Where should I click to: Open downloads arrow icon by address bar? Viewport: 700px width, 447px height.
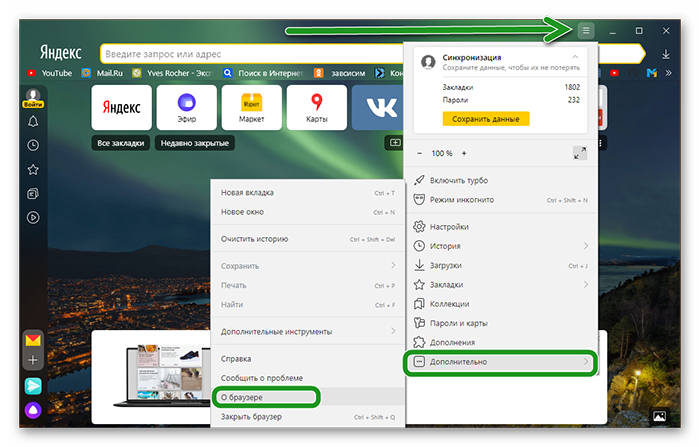pyautogui.click(x=666, y=54)
